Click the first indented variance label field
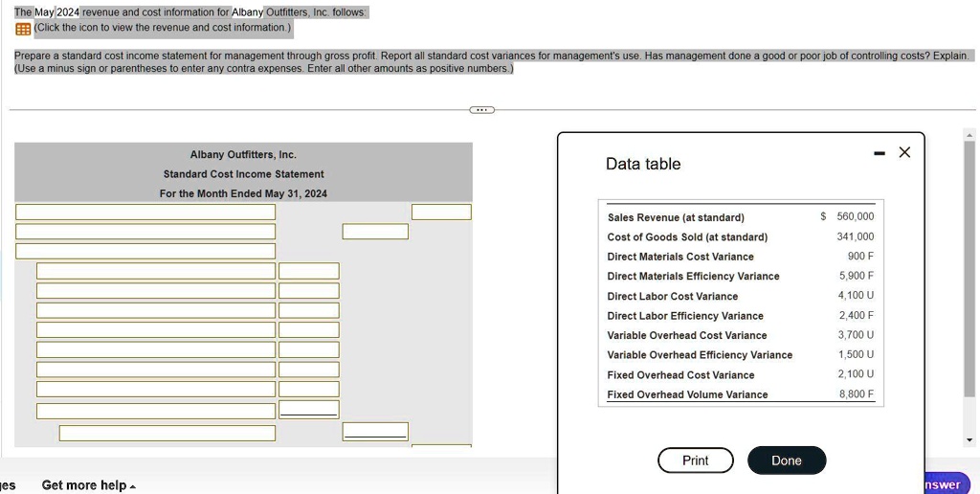 (x=156, y=271)
